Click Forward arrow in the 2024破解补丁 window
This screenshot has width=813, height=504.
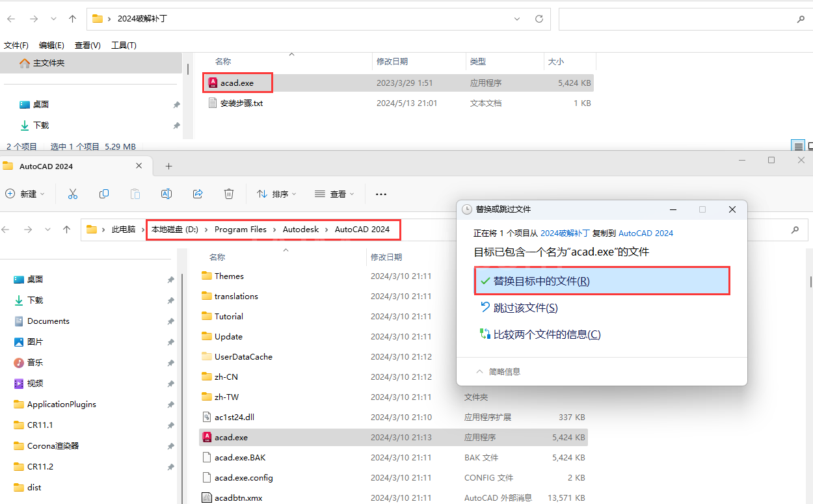click(33, 19)
